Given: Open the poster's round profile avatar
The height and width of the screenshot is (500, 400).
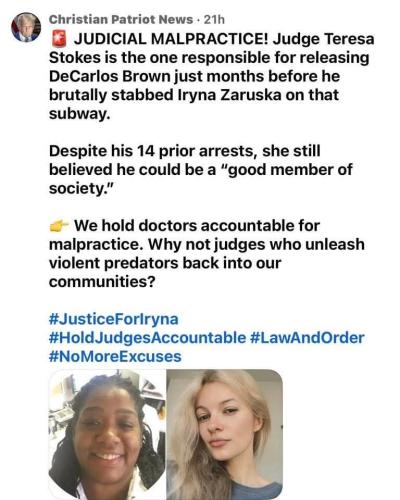Looking at the screenshot, I should (x=26, y=27).
